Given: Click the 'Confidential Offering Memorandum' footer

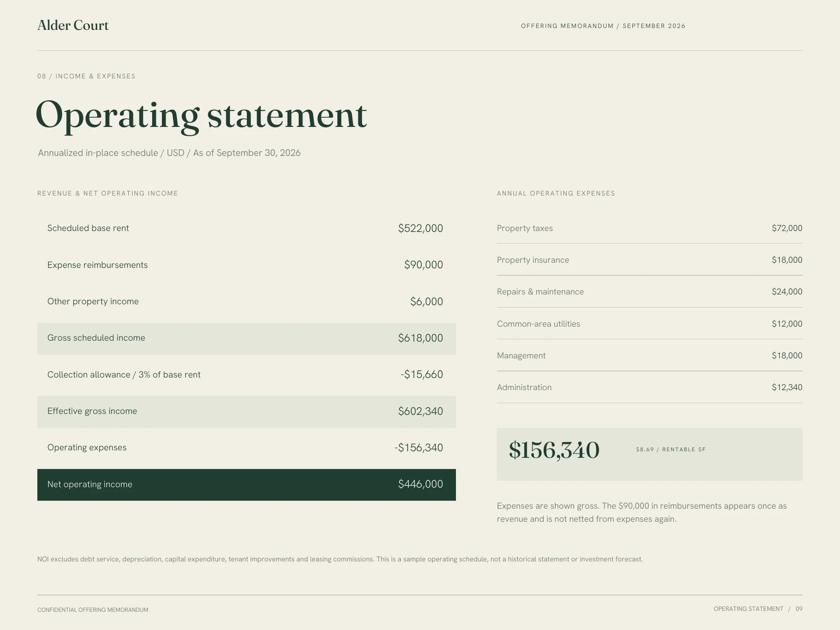Looking at the screenshot, I should pyautogui.click(x=93, y=610).
